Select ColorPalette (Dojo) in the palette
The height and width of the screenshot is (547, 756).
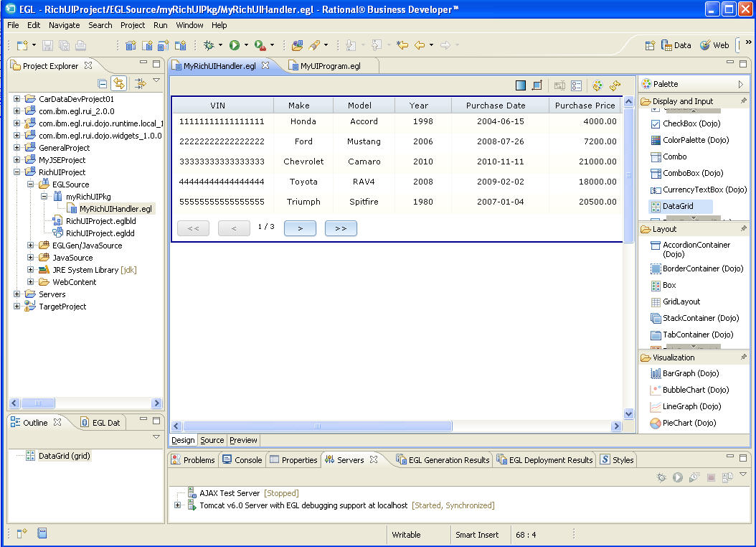[x=690, y=140]
